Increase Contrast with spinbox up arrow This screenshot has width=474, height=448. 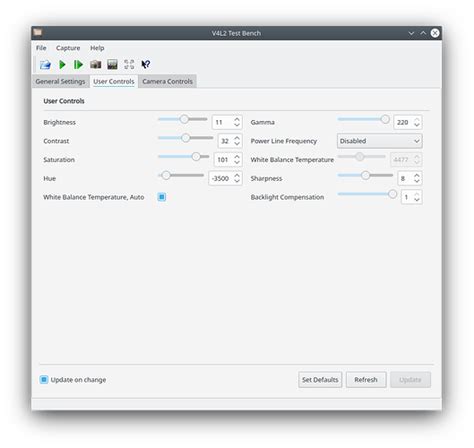[x=237, y=138]
